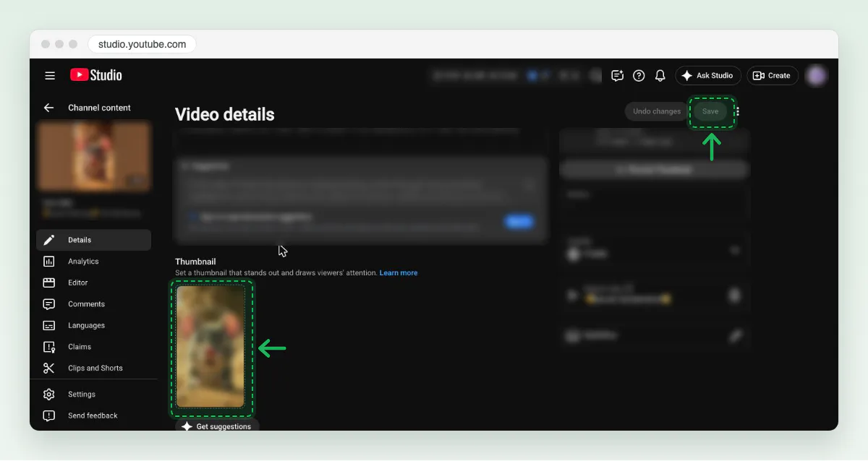
Task: Click the Video details heading
Action: 225,114
